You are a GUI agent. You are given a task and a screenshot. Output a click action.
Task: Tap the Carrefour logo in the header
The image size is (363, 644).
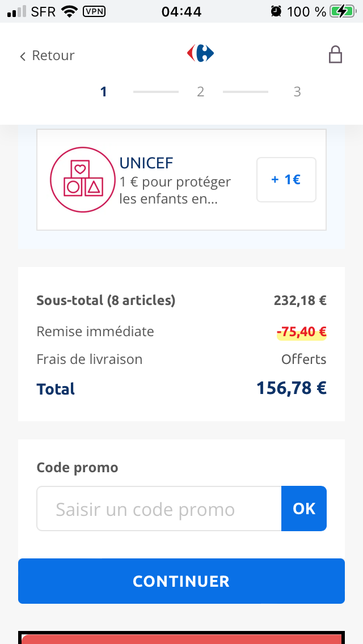coord(200,53)
